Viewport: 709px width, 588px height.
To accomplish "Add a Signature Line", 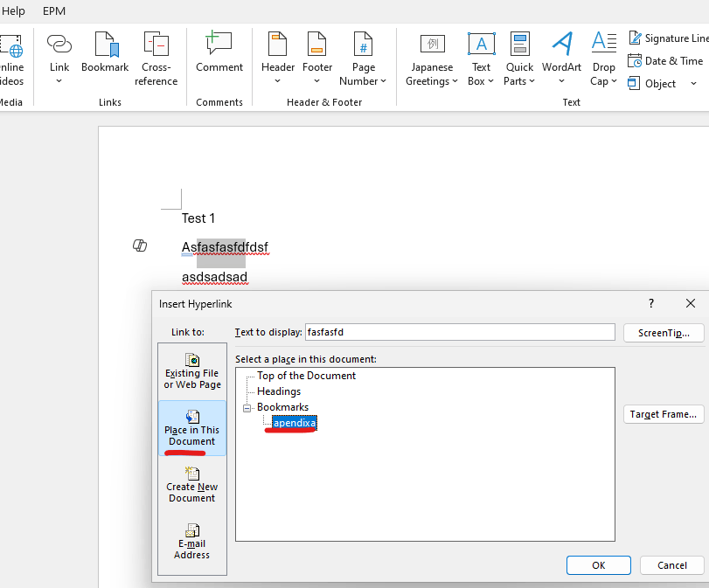I will coord(667,38).
